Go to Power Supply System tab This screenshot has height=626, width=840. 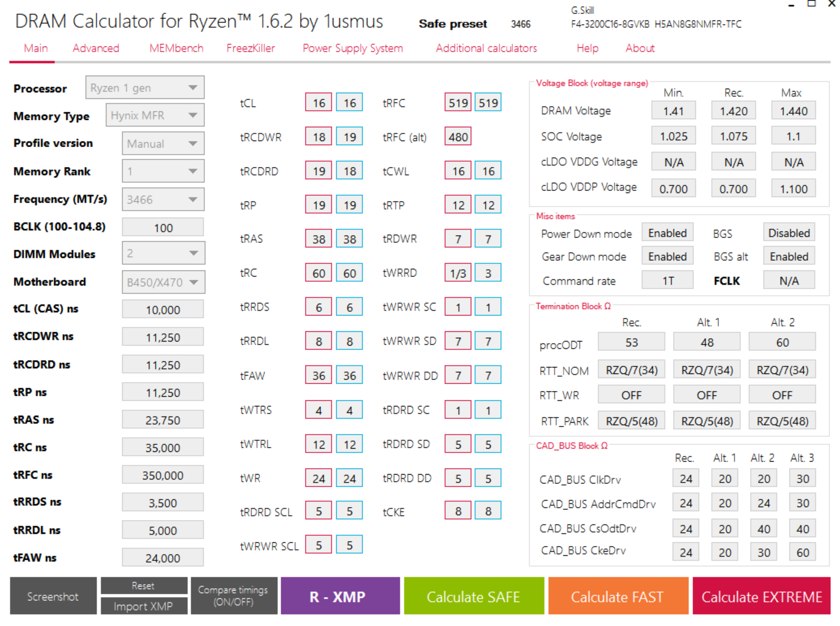tap(352, 48)
